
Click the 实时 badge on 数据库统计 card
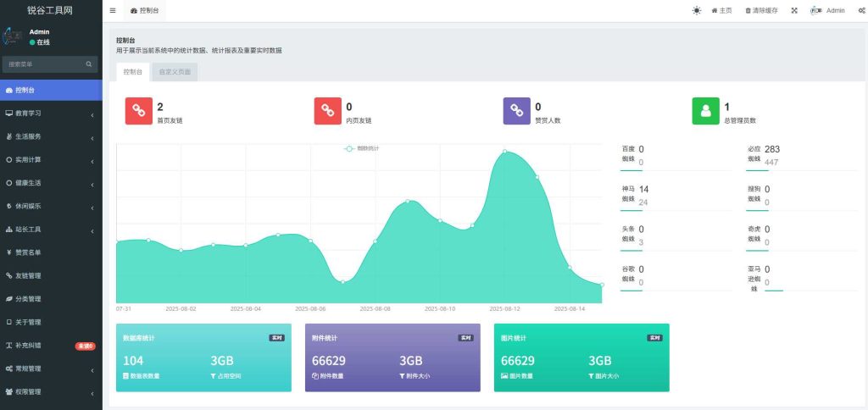click(x=277, y=338)
